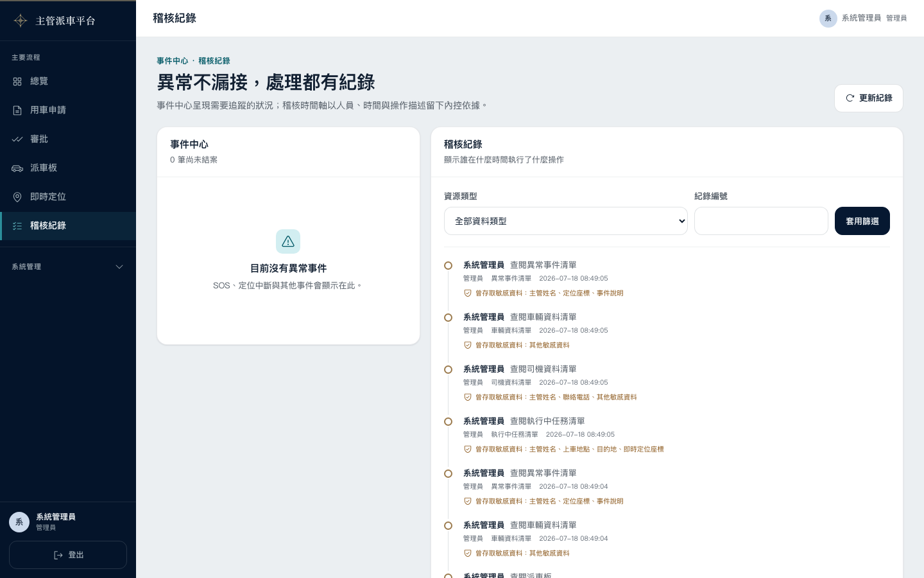Click 0 筆尚未結案 count text

194,160
